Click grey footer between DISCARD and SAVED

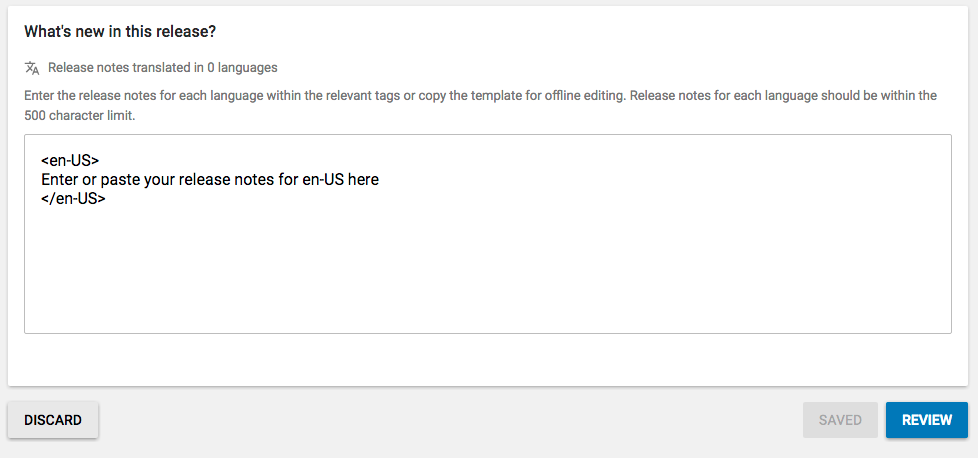(450, 420)
